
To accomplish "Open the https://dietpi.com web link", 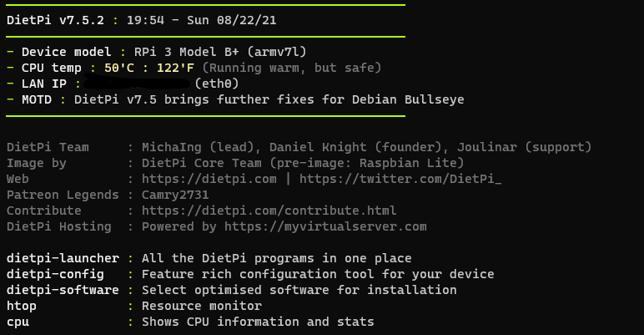I will (209, 179).
